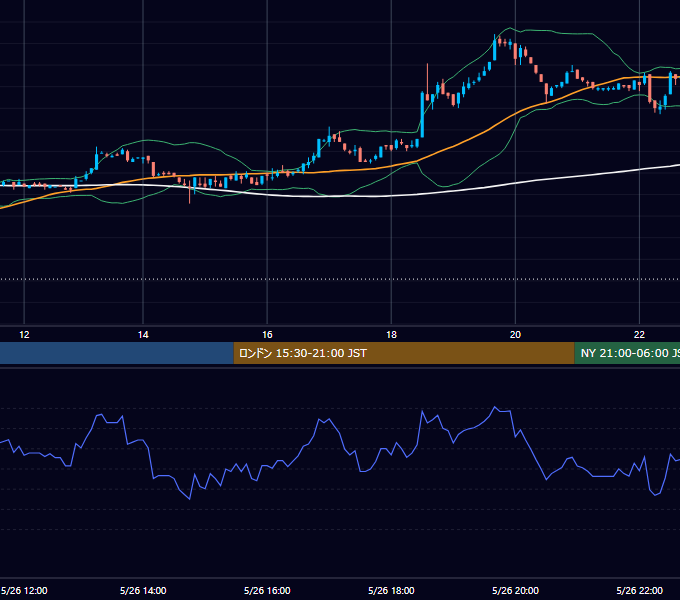Click the hour label 14 on time axis

(143, 335)
